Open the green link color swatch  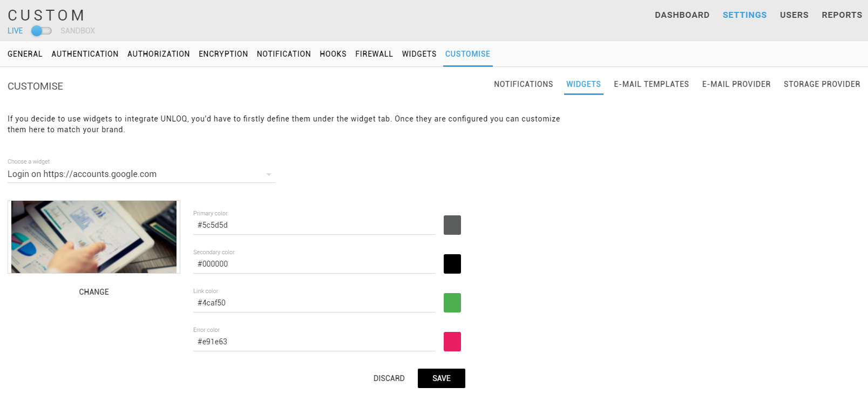coord(452,303)
